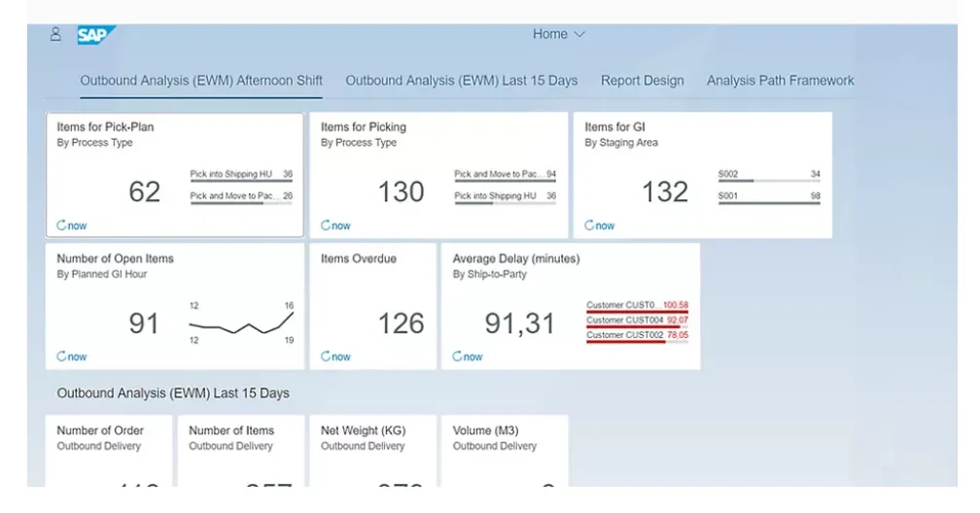Image resolution: width=980 pixels, height=513 pixels.
Task: Click refresh icon on Average Delay tile
Action: [x=458, y=357]
